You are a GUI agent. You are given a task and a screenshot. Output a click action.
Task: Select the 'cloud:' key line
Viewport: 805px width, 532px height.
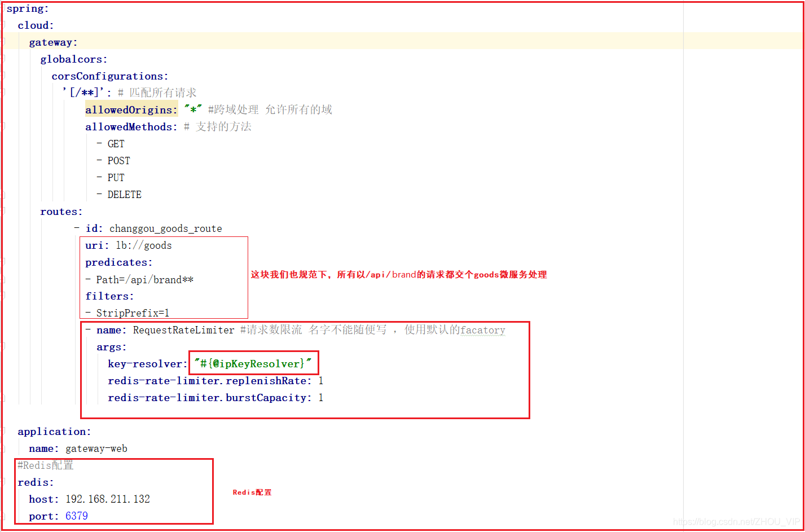(x=36, y=25)
